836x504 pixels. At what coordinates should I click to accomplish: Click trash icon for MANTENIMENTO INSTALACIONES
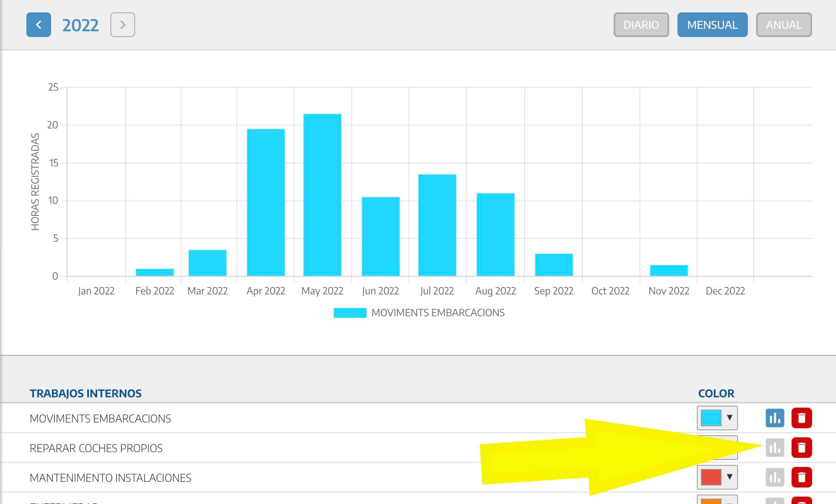(801, 477)
